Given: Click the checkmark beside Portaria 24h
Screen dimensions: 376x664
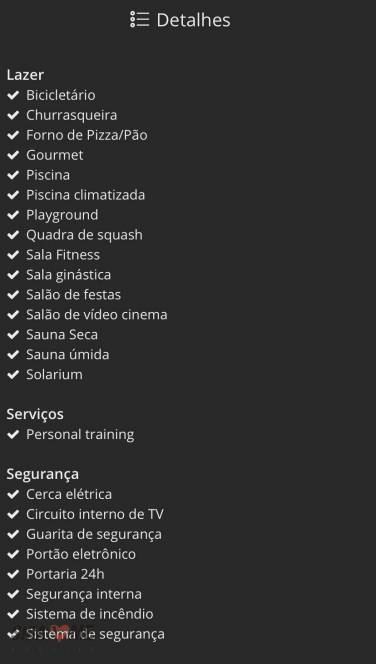Looking at the screenshot, I should pyautogui.click(x=13, y=574).
